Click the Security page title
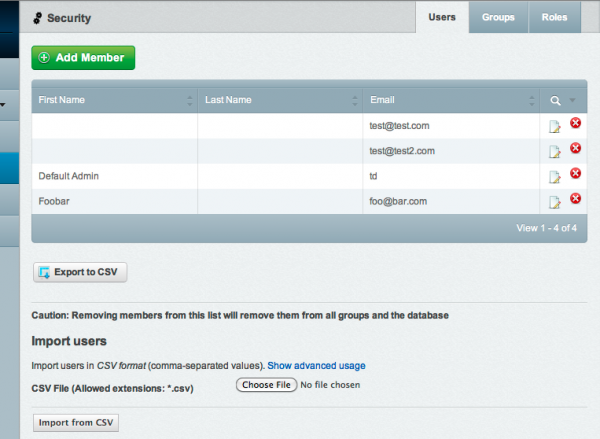The image size is (600, 439). click(x=69, y=18)
